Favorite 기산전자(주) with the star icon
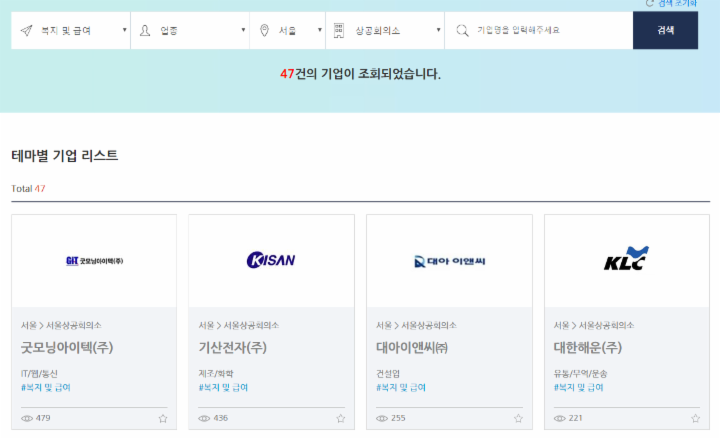This screenshot has width=720, height=439. (x=341, y=418)
